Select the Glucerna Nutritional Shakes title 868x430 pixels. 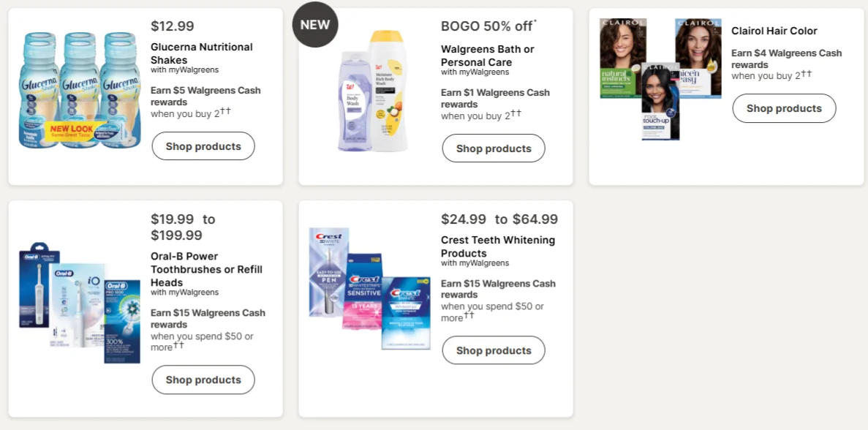pyautogui.click(x=202, y=53)
